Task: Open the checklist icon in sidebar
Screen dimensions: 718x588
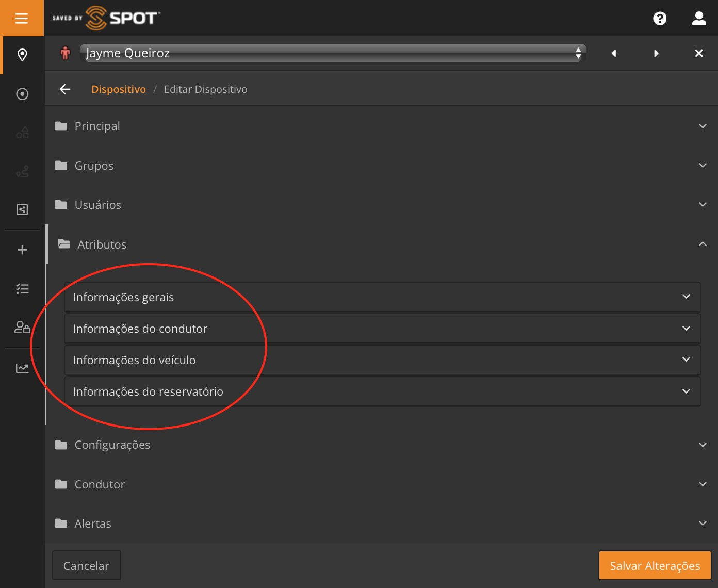Action: [x=22, y=289]
